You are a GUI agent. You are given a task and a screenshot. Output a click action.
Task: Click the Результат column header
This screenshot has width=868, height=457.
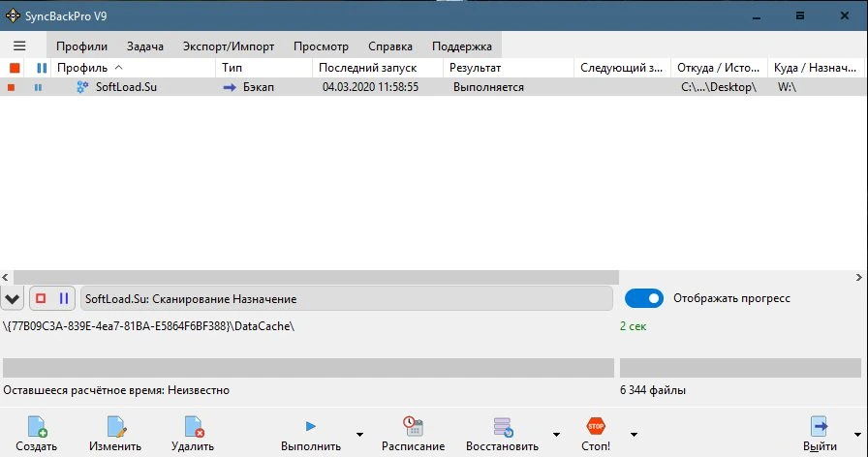pyautogui.click(x=509, y=68)
